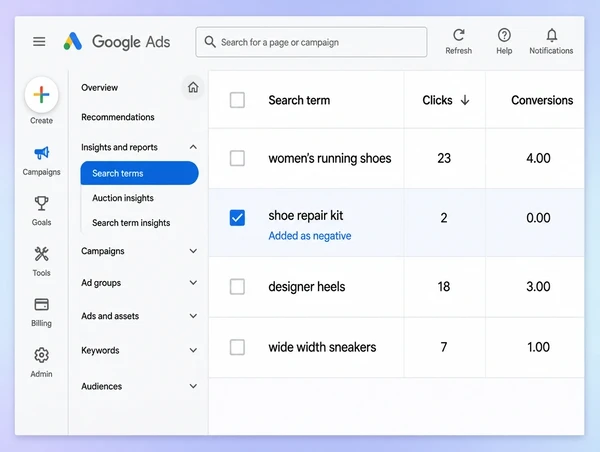Sort by the Search term column
The image size is (600, 452).
point(299,100)
